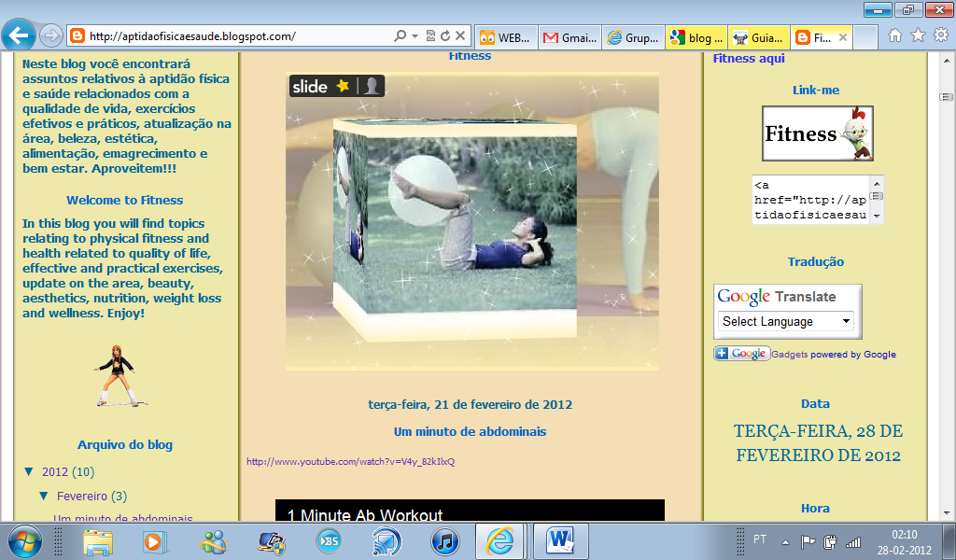The image size is (956, 560).
Task: Open the Select Language dropdown
Action: pyautogui.click(x=787, y=321)
